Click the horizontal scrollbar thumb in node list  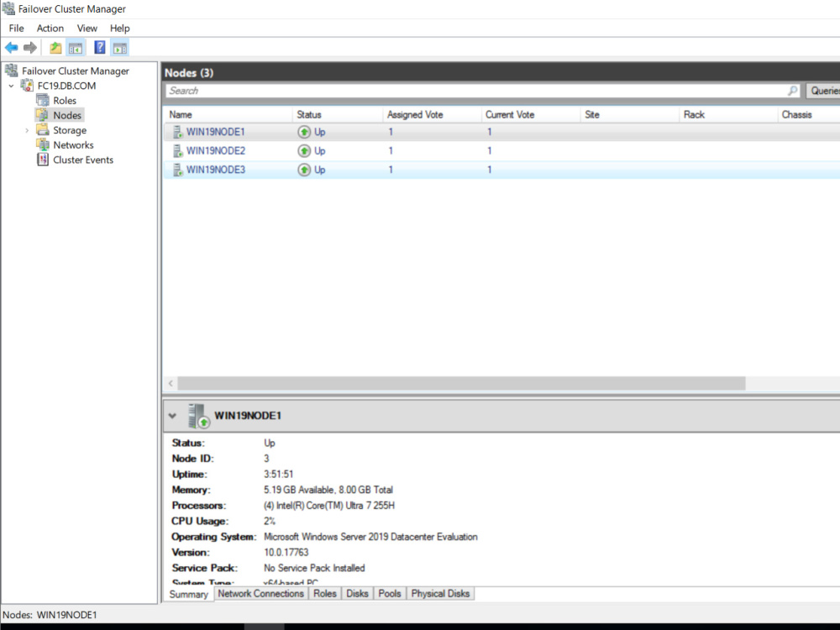461,384
